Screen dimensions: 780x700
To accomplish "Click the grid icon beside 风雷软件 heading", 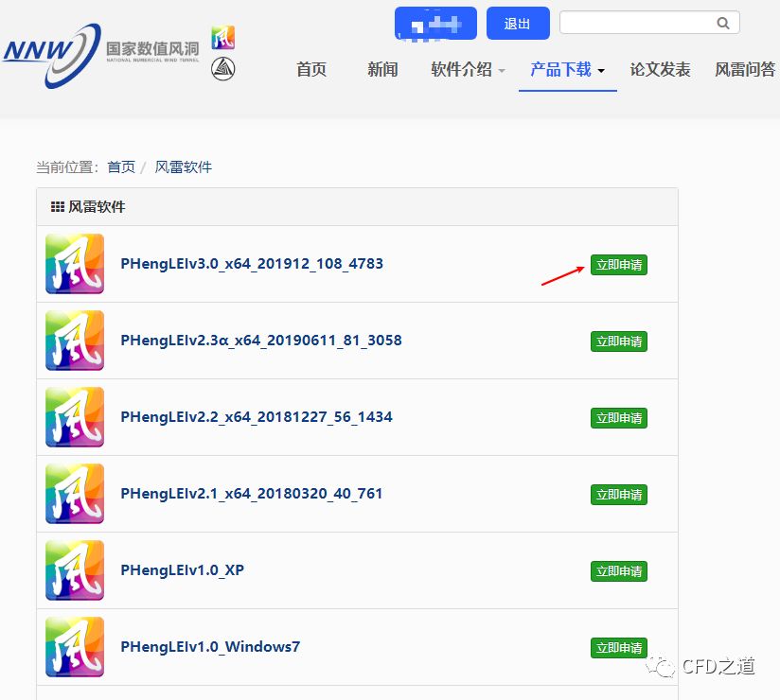I will [58, 207].
